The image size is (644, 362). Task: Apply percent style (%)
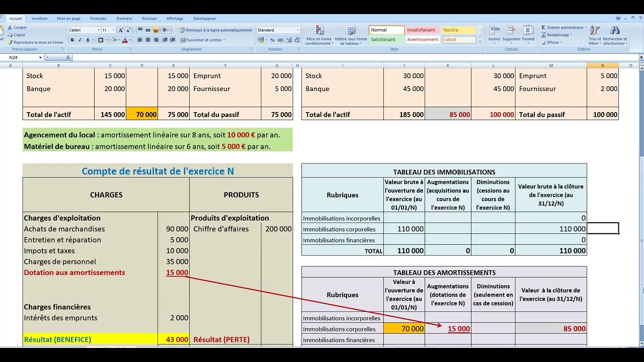point(272,40)
